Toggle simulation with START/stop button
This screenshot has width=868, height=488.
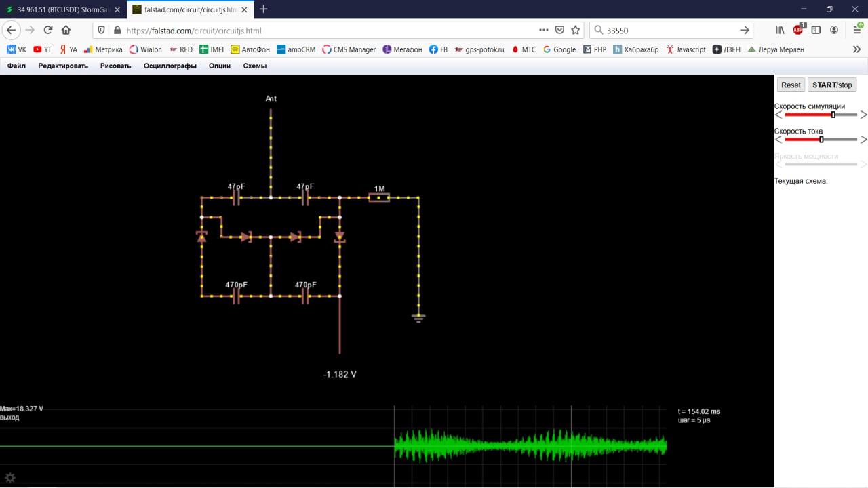(x=832, y=85)
